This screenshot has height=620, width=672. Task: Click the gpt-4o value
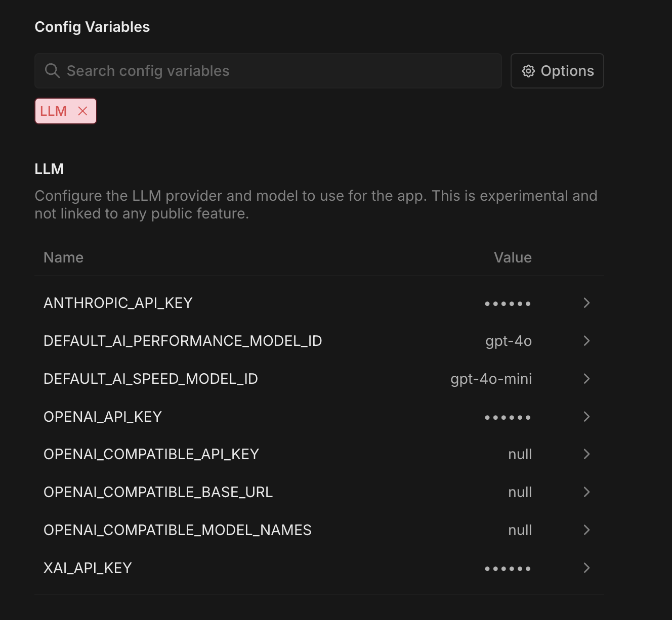click(508, 341)
